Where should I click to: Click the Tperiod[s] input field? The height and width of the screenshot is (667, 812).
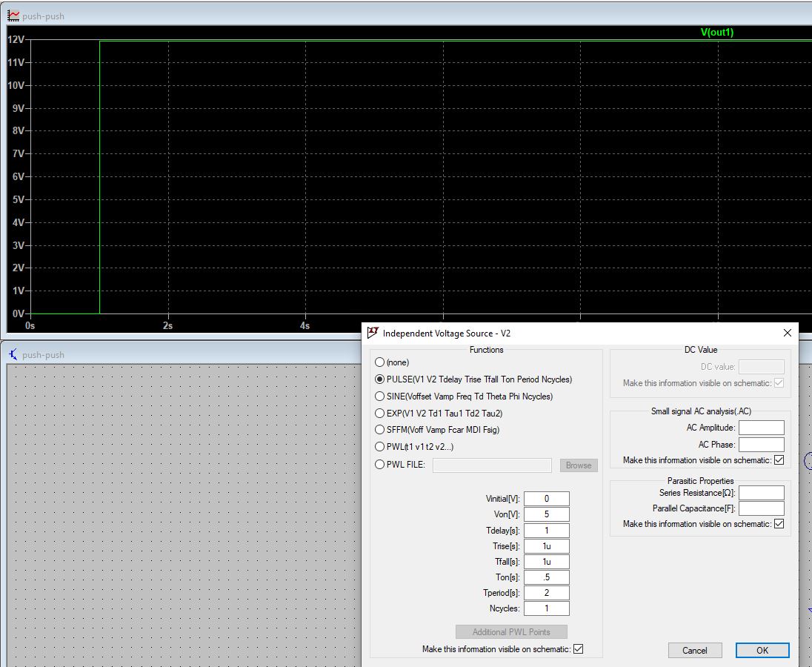coord(546,592)
